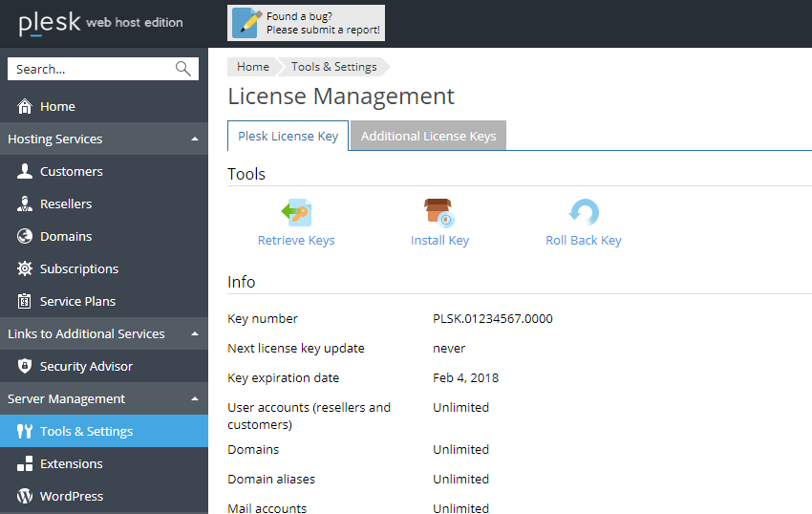Collapse Links to Additional Services arrow

coord(195,333)
